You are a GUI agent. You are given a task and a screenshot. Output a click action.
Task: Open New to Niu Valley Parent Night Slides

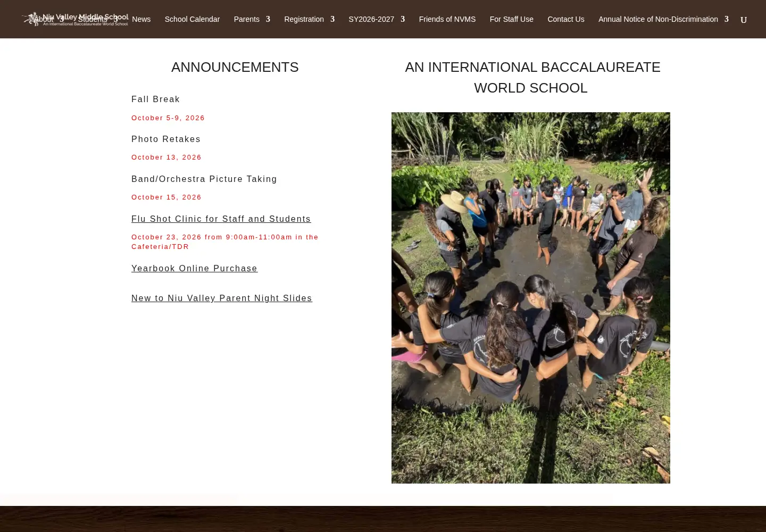(x=222, y=298)
